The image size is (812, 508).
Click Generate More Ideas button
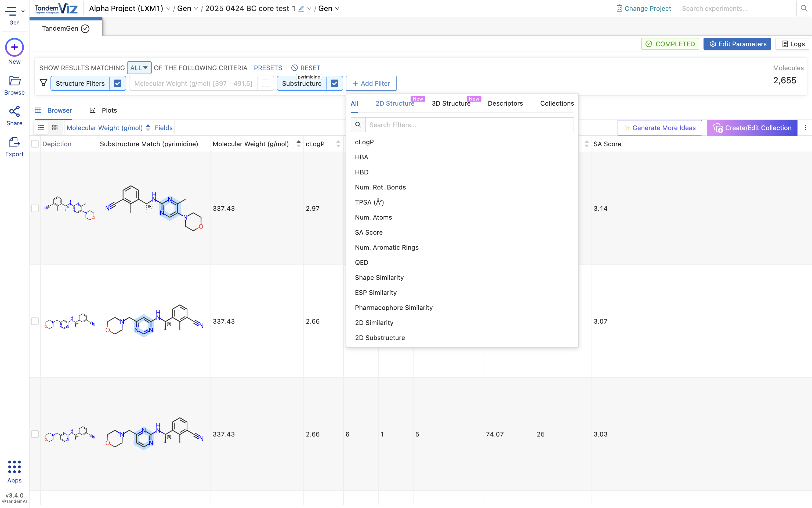[x=660, y=128]
